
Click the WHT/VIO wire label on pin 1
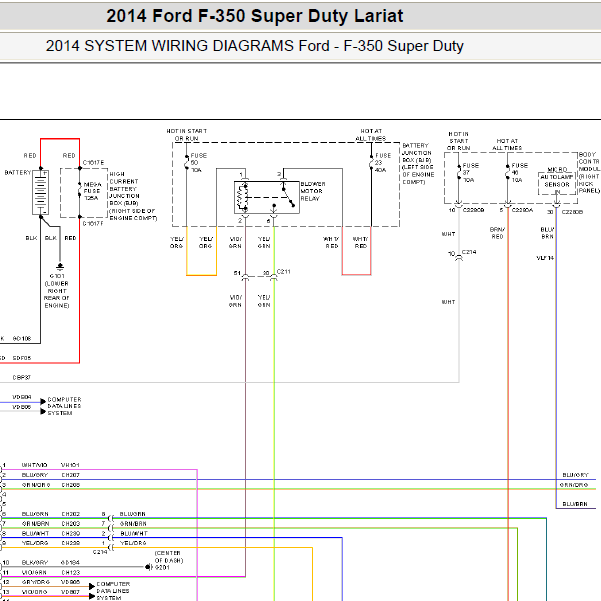pyautogui.click(x=34, y=465)
